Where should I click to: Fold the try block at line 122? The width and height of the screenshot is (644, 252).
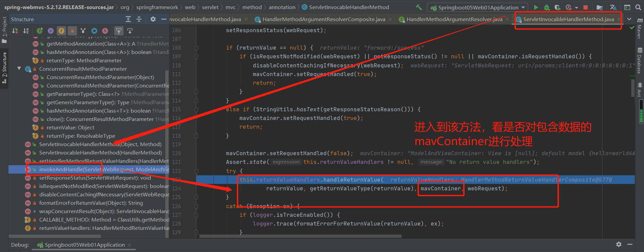[196, 171]
